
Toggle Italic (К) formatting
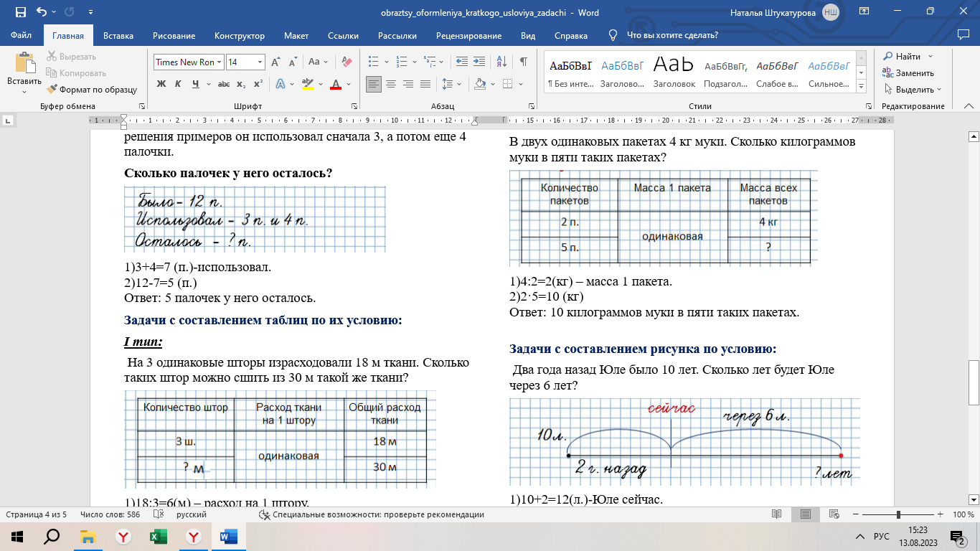click(x=179, y=84)
